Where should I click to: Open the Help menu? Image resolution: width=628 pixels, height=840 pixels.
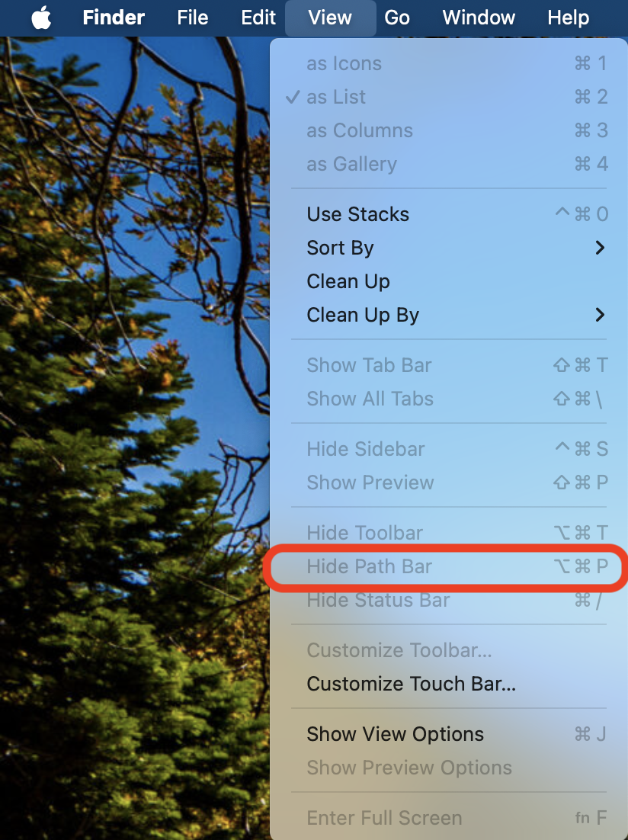pos(568,18)
